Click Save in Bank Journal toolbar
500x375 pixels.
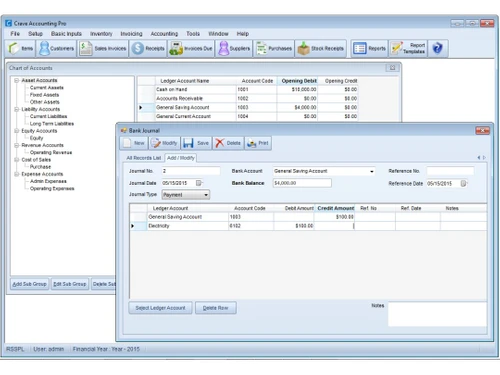(x=196, y=143)
